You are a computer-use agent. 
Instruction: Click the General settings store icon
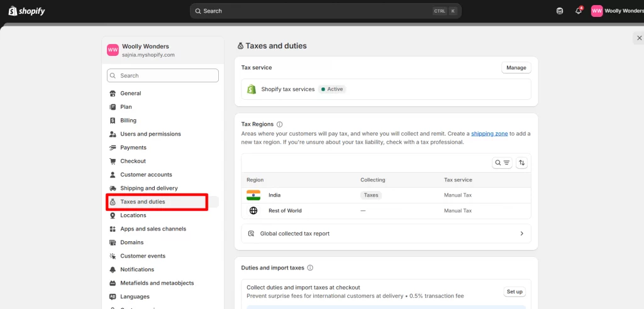click(113, 94)
